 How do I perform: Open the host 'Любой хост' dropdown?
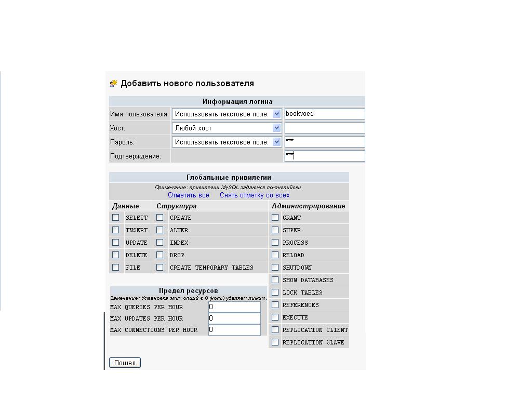pyautogui.click(x=227, y=128)
